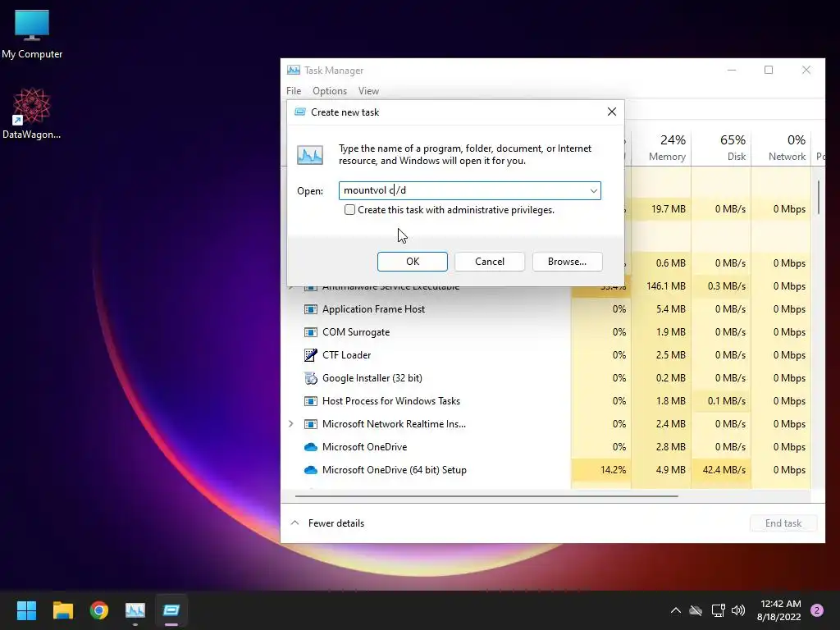840x630 pixels.
Task: Open the Open field dropdown arrow
Action: click(x=594, y=190)
